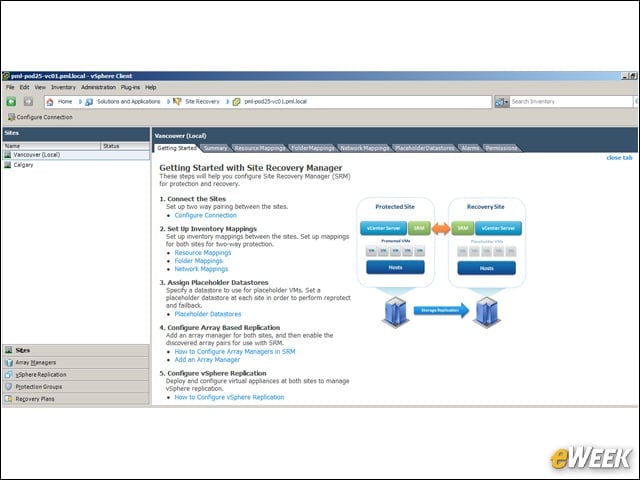
Task: Click the vSphere Replication panel icon
Action: pyautogui.click(x=9, y=374)
